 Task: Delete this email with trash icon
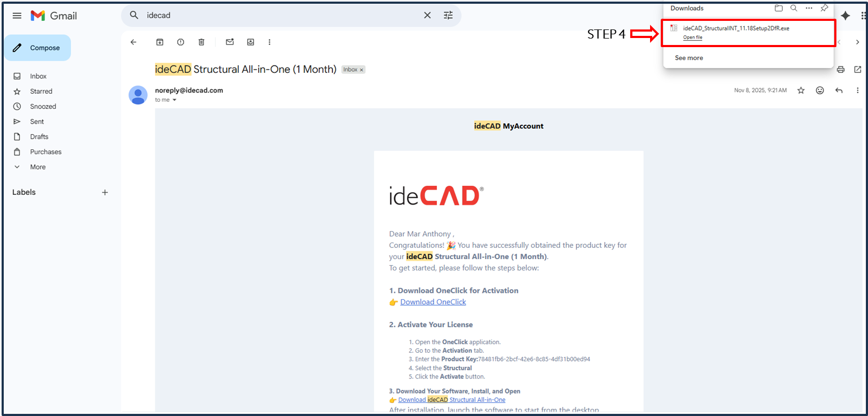pyautogui.click(x=201, y=42)
